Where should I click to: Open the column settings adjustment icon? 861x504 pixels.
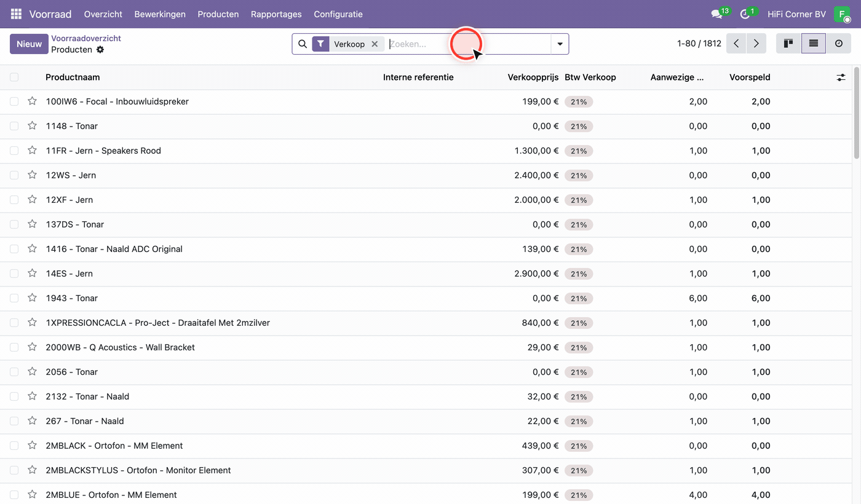[x=841, y=77]
